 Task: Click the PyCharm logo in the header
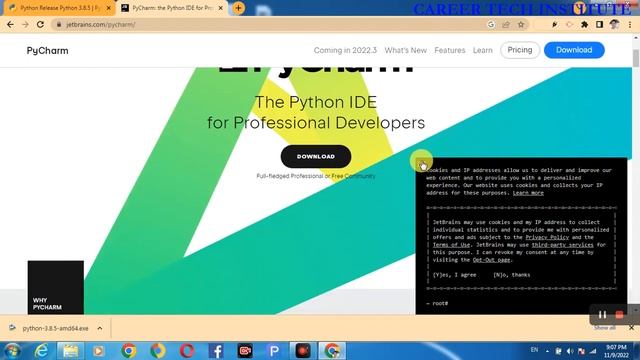[x=47, y=51]
